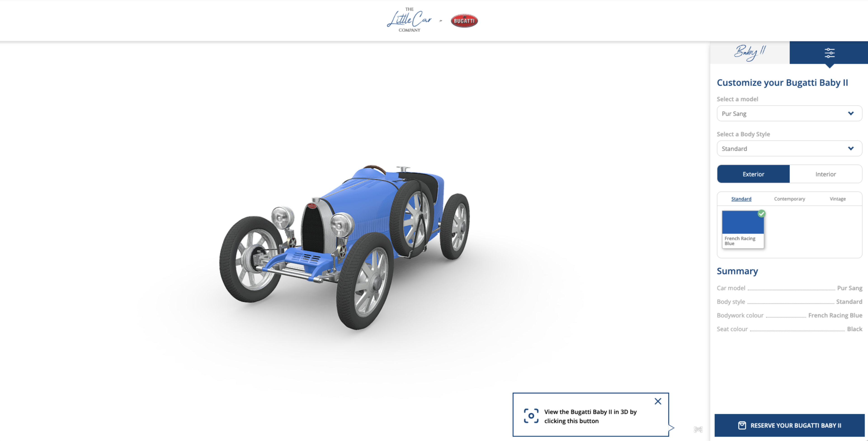Switch to the Interior options

point(826,174)
